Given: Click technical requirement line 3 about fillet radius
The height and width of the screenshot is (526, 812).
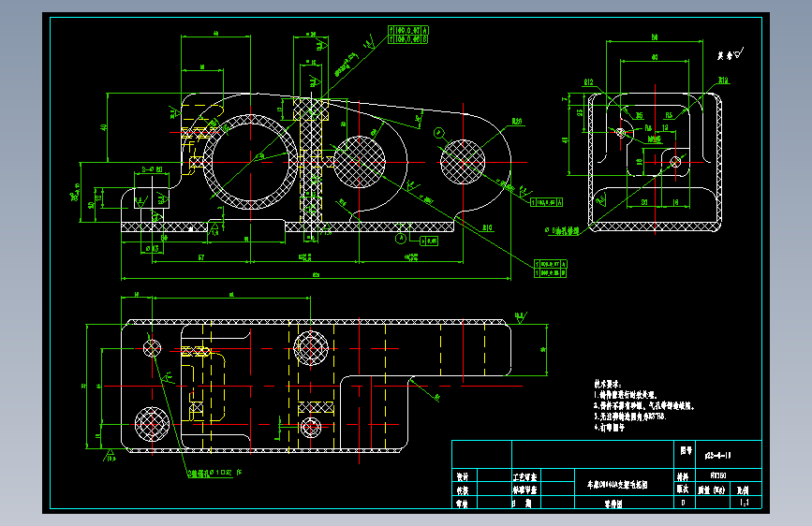Looking at the screenshot, I should 629,416.
